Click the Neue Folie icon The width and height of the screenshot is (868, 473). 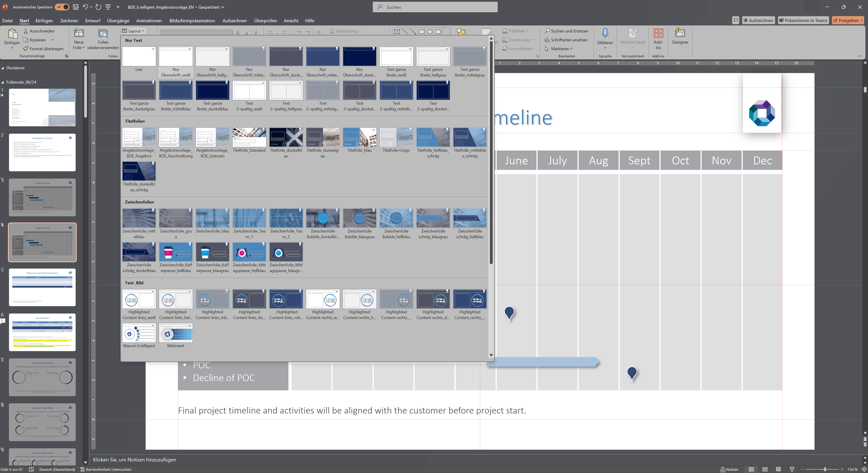[79, 33]
